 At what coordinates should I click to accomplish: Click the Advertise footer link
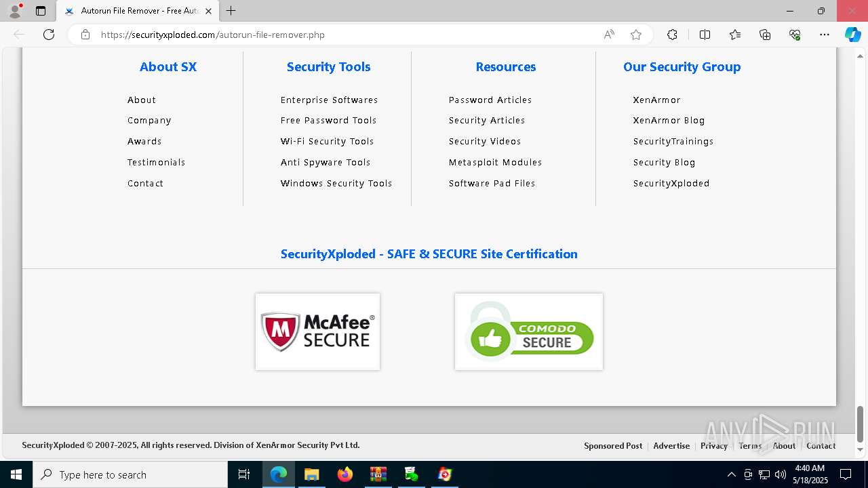point(671,446)
